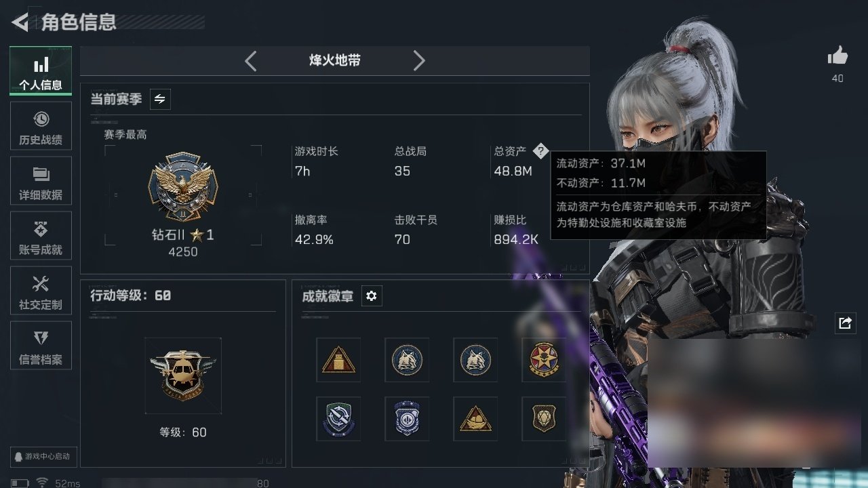Screen dimensions: 868x488
Task: Select the diamond shield achievement badge
Action: click(544, 419)
